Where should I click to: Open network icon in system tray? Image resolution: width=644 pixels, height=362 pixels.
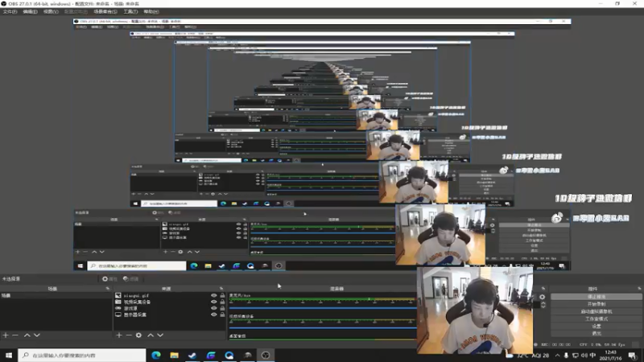pyautogui.click(x=575, y=356)
